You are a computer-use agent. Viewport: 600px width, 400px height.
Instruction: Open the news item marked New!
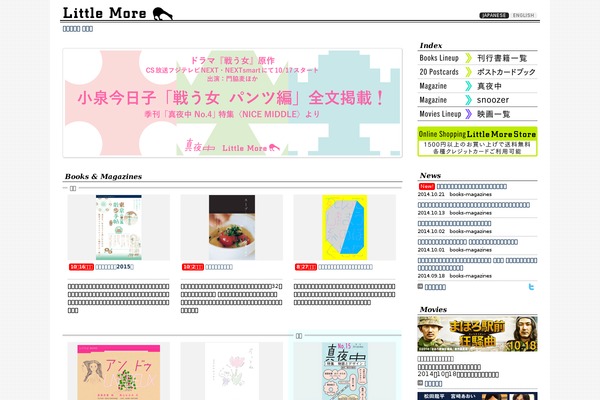pos(471,186)
